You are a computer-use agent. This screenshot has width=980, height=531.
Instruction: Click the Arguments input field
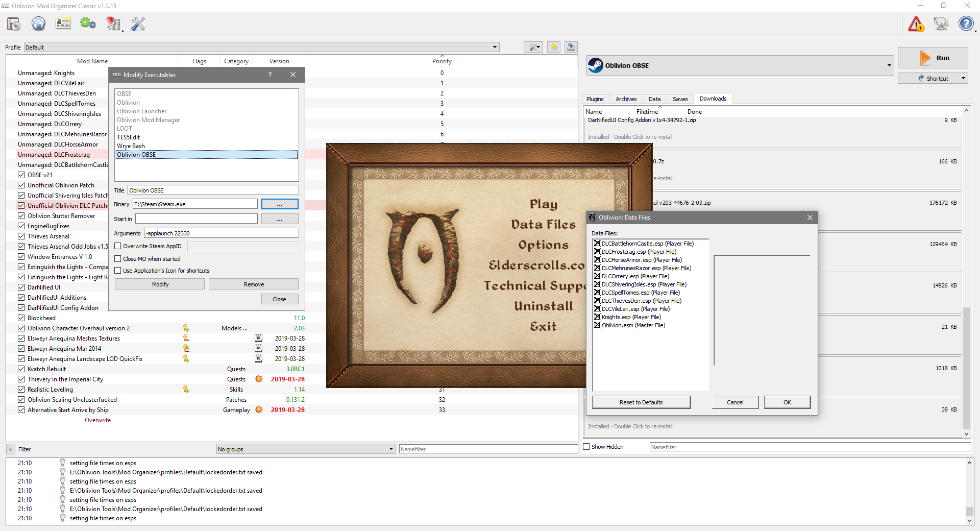tap(222, 233)
